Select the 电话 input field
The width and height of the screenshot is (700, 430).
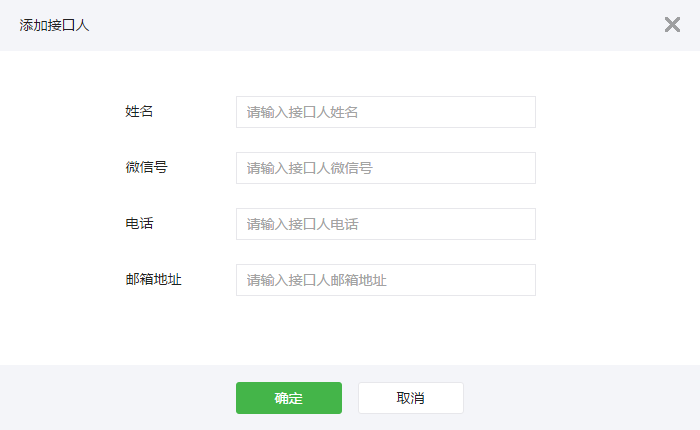[x=386, y=224]
